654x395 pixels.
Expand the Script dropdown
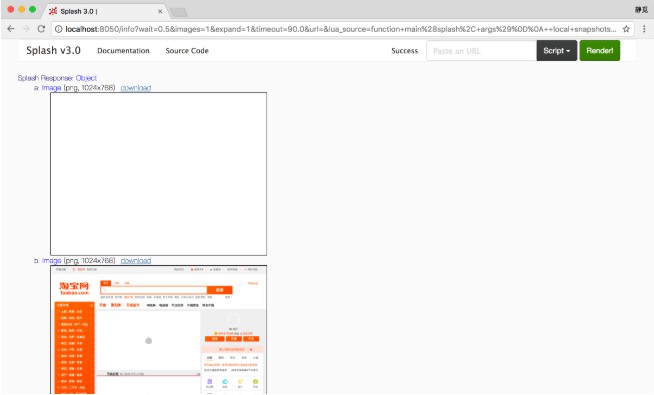pyautogui.click(x=556, y=50)
